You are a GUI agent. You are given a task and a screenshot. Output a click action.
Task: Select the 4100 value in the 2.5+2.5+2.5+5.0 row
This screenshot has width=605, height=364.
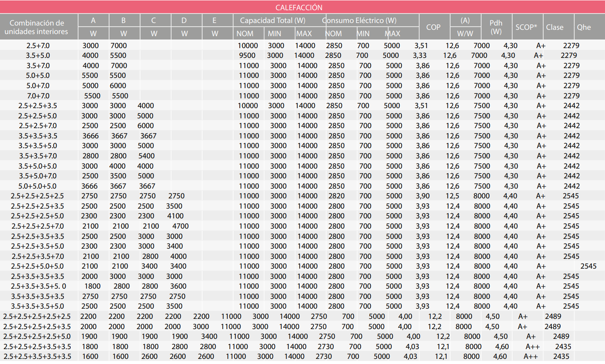click(175, 216)
